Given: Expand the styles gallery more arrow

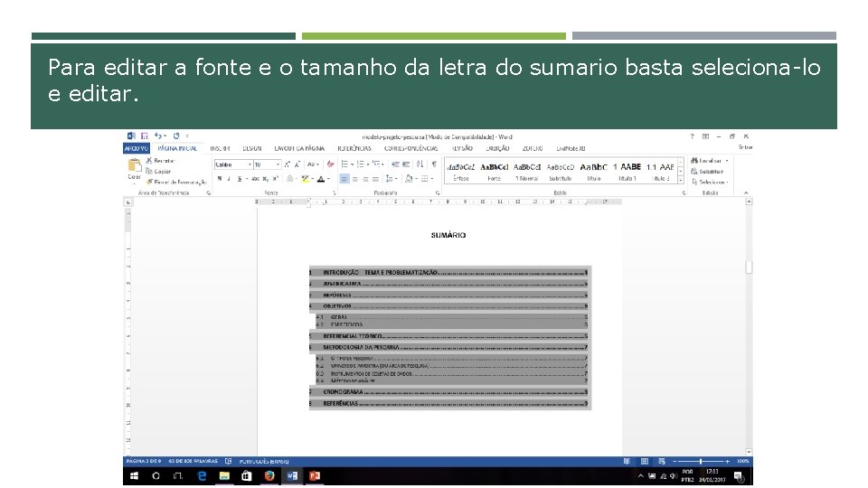Looking at the screenshot, I should coord(680,180).
